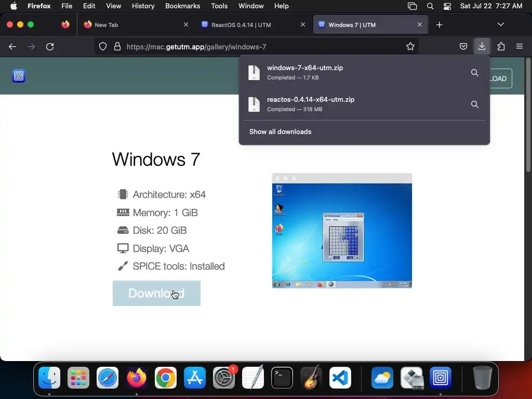Launch GarageBand from the Dock
The image size is (532, 399).
[x=311, y=378]
